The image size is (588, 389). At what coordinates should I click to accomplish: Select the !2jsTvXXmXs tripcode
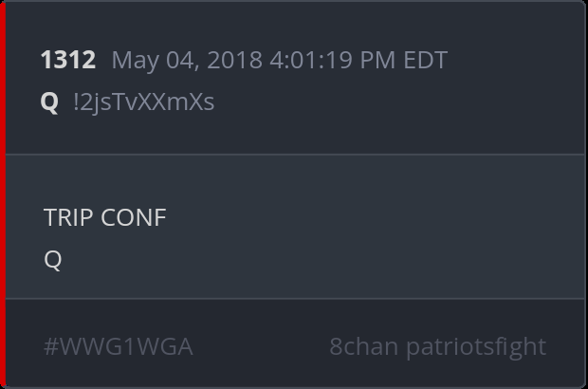pos(144,102)
